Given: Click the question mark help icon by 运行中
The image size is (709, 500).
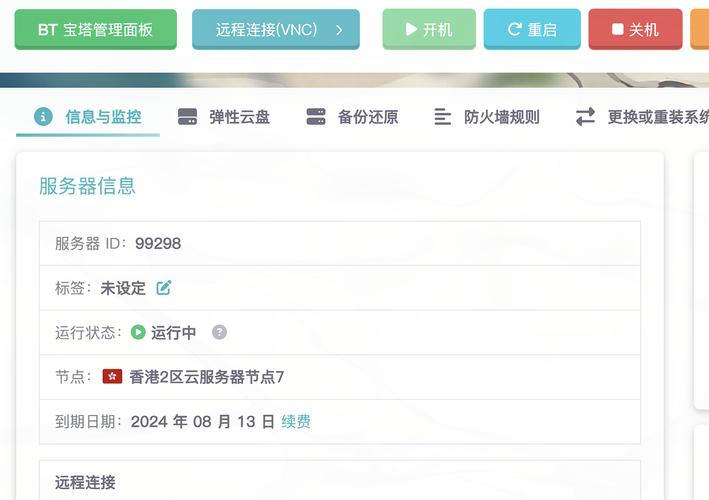Looking at the screenshot, I should (219, 332).
